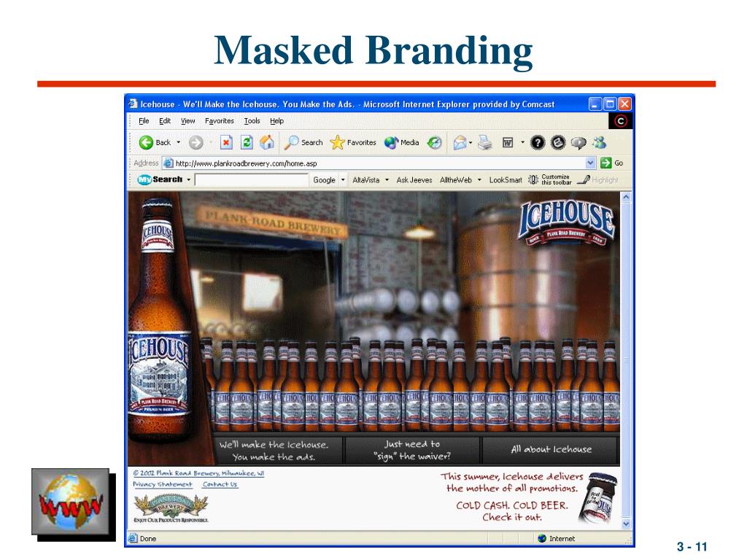Open the 'All about Icehouse' panel
The image size is (747, 560).
(x=551, y=451)
